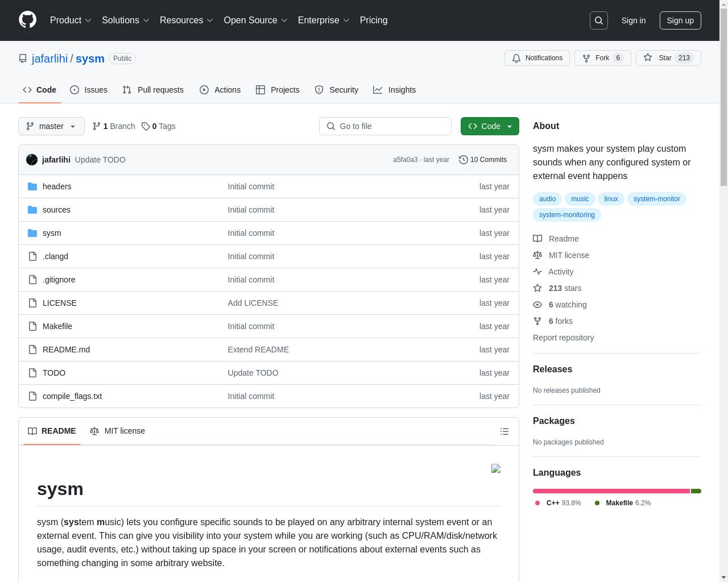728x582 pixels.
Task: Click the Makefile language bar segment
Action: [696, 491]
